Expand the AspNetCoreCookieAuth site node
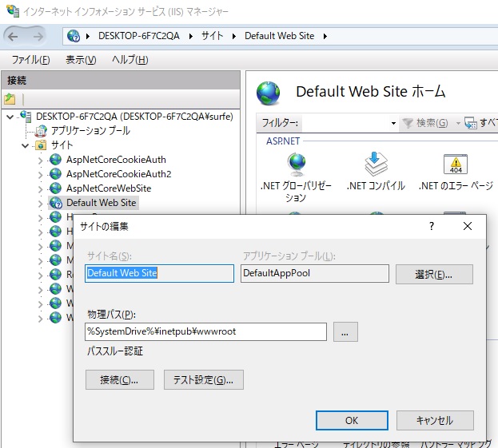Screen dimensions: 498x448 [40, 161]
